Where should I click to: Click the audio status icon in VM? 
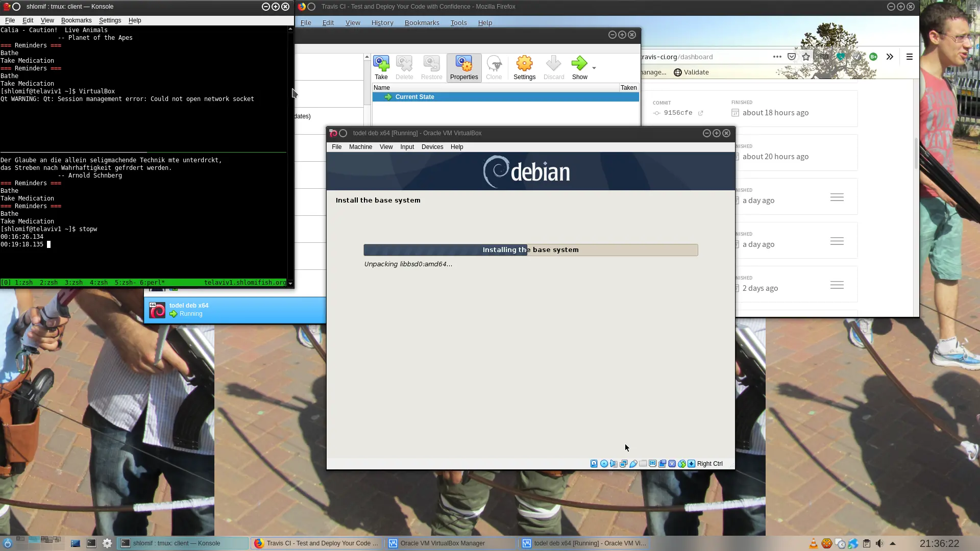pyautogui.click(x=614, y=464)
